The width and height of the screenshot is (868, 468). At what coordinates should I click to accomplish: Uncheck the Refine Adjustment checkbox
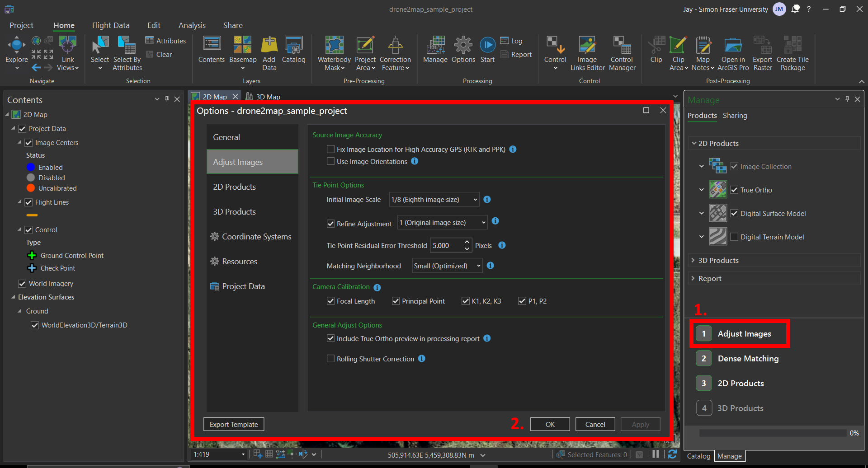pyautogui.click(x=330, y=224)
